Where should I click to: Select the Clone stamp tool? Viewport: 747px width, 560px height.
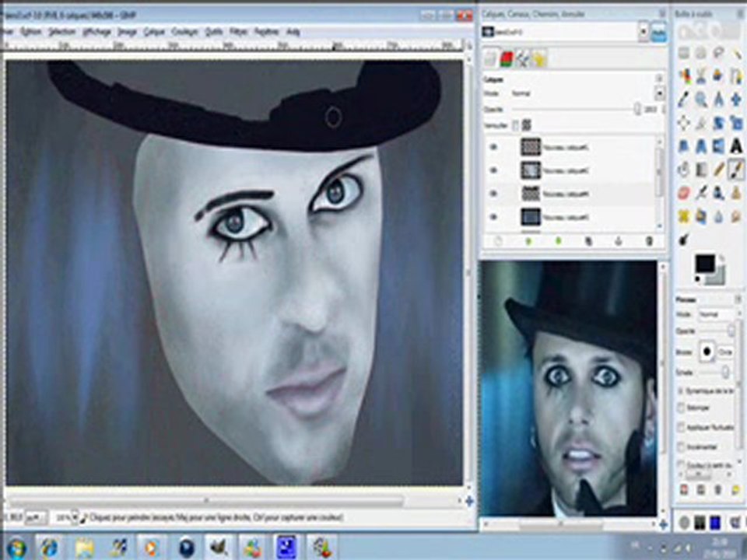pos(737,193)
